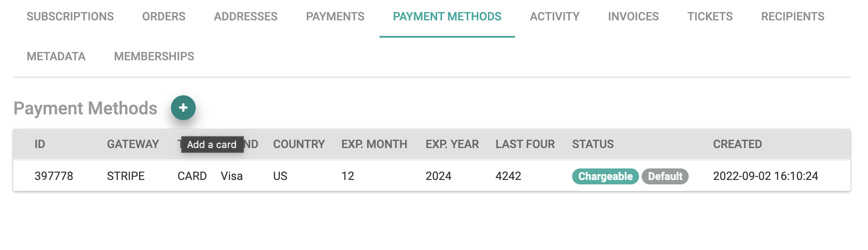Viewport: 868px width, 250px height.
Task: Click the Status column header
Action: (593, 145)
